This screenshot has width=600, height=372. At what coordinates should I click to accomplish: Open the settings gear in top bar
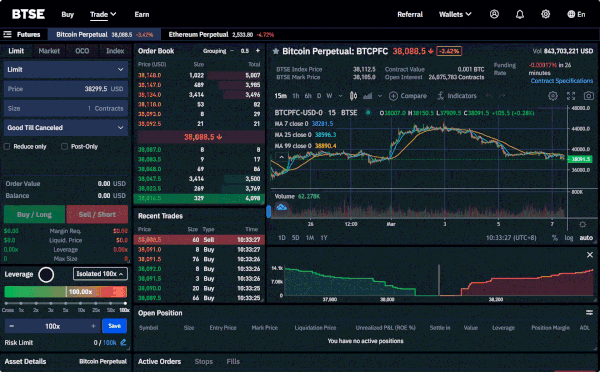click(545, 14)
